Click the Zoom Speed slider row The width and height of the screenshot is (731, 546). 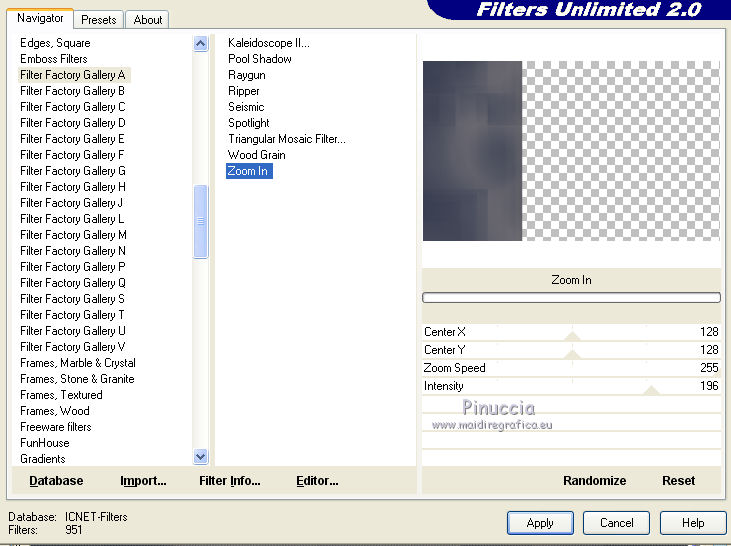[571, 368]
